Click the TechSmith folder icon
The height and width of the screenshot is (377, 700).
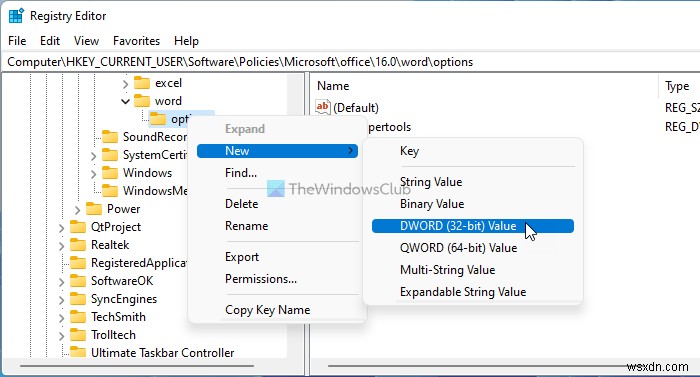[x=78, y=317]
